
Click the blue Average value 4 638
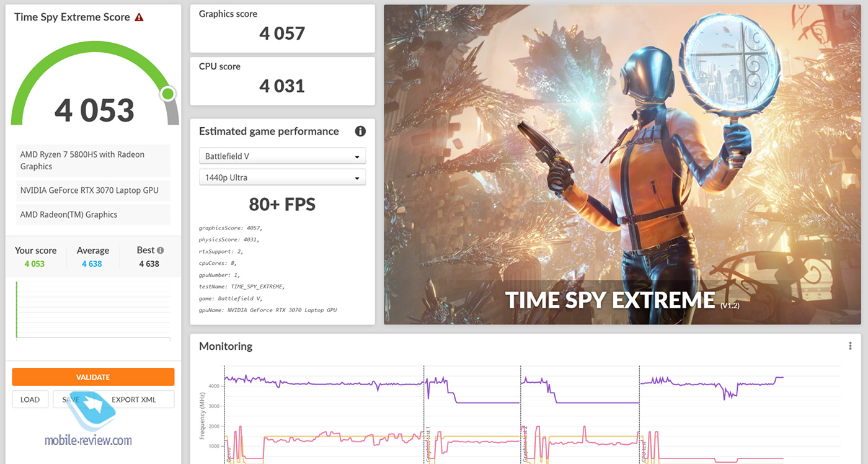coord(92,264)
